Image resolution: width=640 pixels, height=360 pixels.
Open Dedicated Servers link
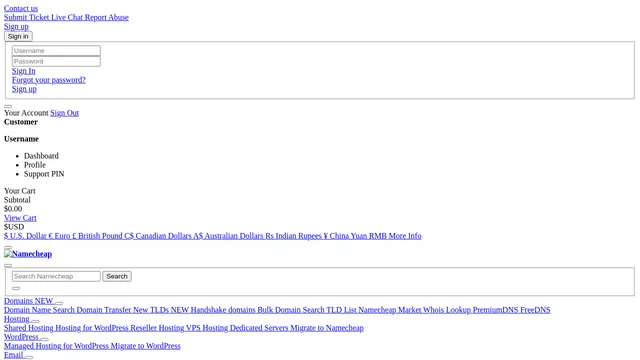pyautogui.click(x=259, y=328)
